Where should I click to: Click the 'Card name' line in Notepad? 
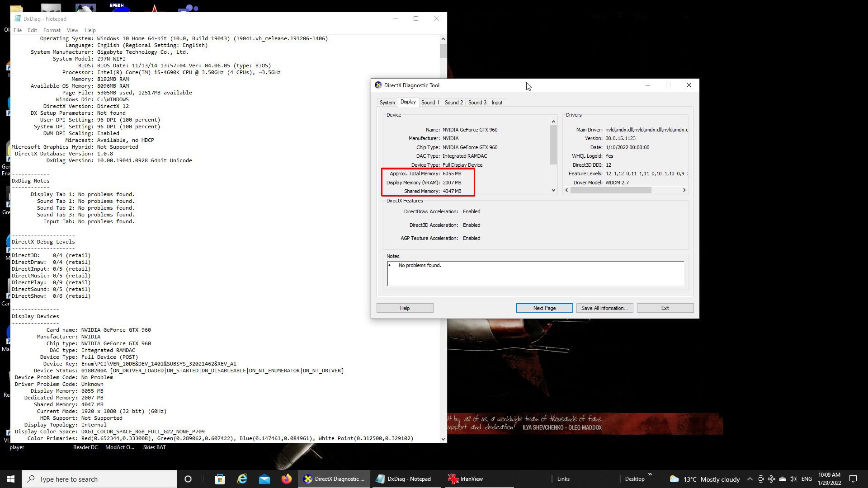[x=99, y=330]
